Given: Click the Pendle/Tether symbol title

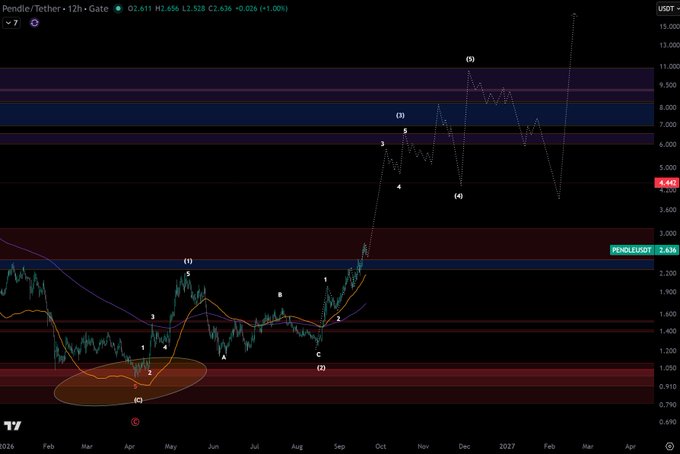Looking at the screenshot, I should (32, 8).
